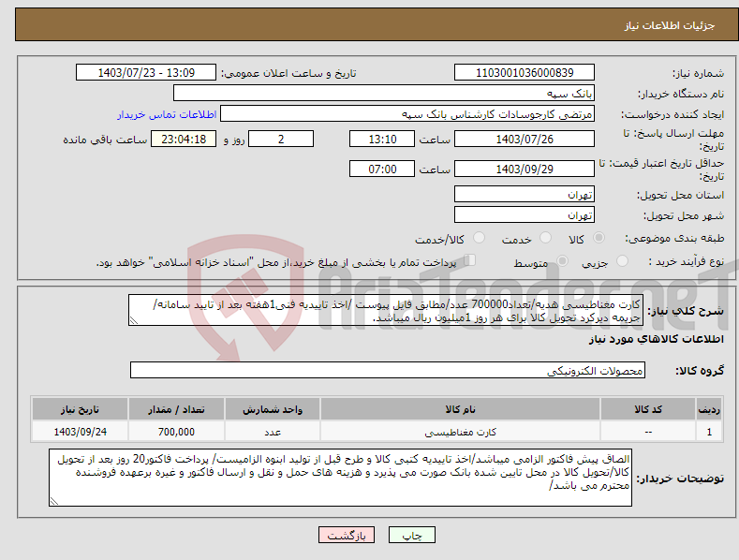Click the 700,000 quantity cell
739x560 pixels.
coord(176,432)
